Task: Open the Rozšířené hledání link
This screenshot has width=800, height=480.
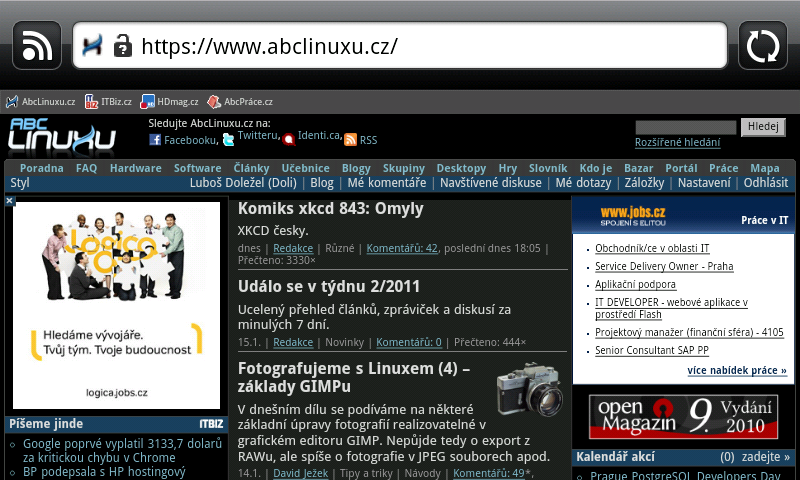Action: (x=678, y=142)
